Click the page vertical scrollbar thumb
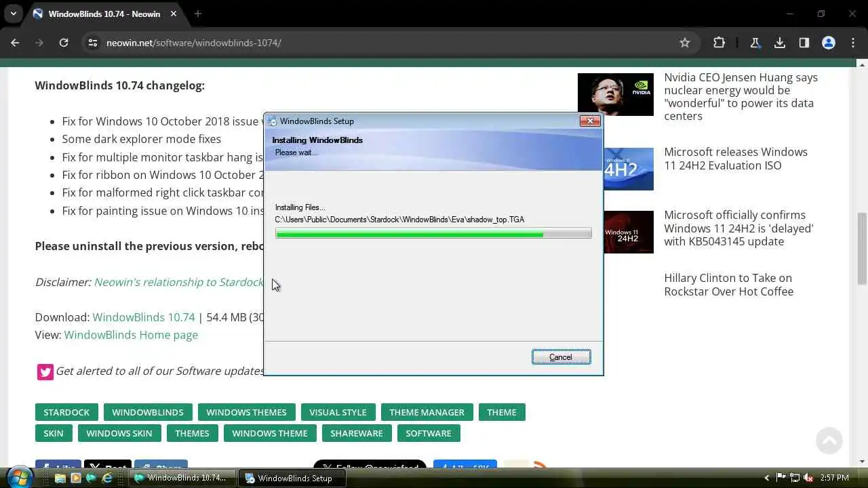 pos(862,249)
